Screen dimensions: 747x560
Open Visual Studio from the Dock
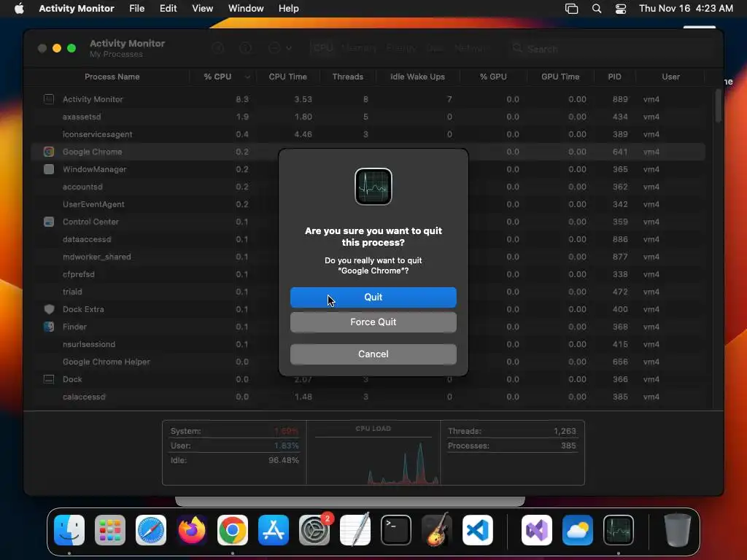[537, 530]
